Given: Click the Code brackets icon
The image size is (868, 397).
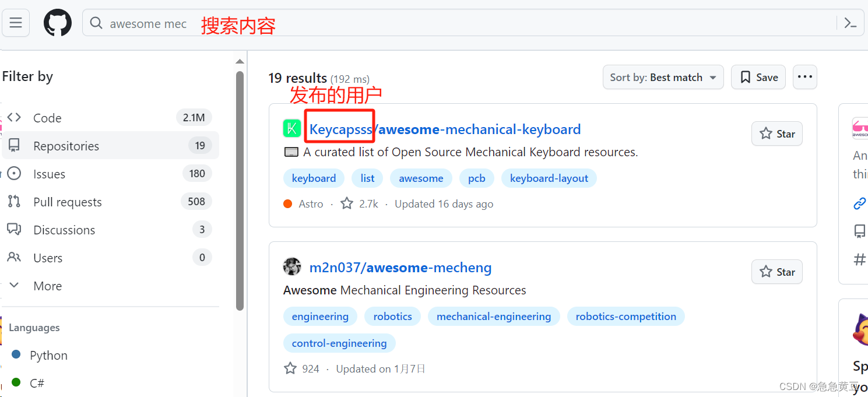Looking at the screenshot, I should pyautogui.click(x=14, y=118).
